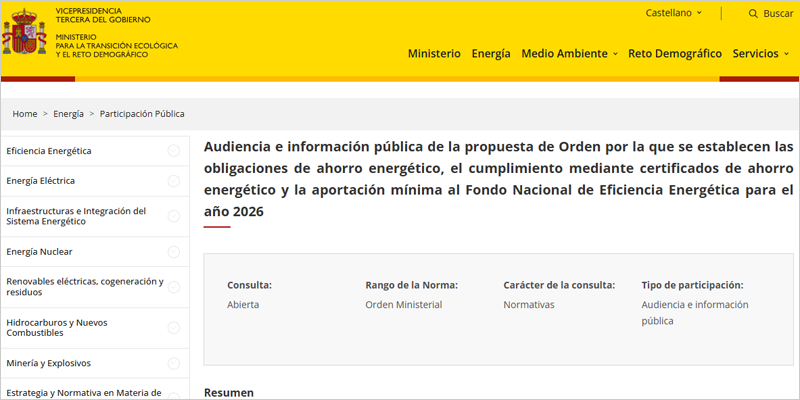Expand circle icon beside Energía Nuclear
The height and width of the screenshot is (400, 800).
tap(174, 252)
